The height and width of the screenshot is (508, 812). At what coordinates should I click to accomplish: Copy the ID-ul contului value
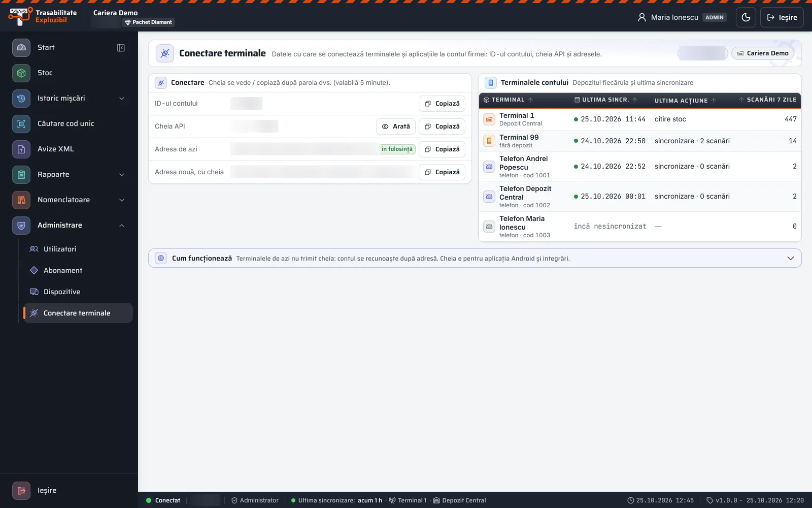[x=442, y=103]
